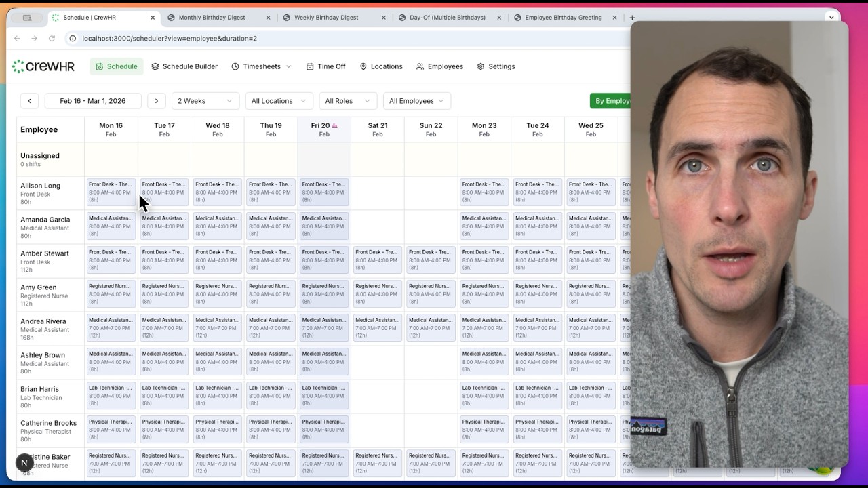Close Weekly Birthday Digest tab

pyautogui.click(x=384, y=18)
